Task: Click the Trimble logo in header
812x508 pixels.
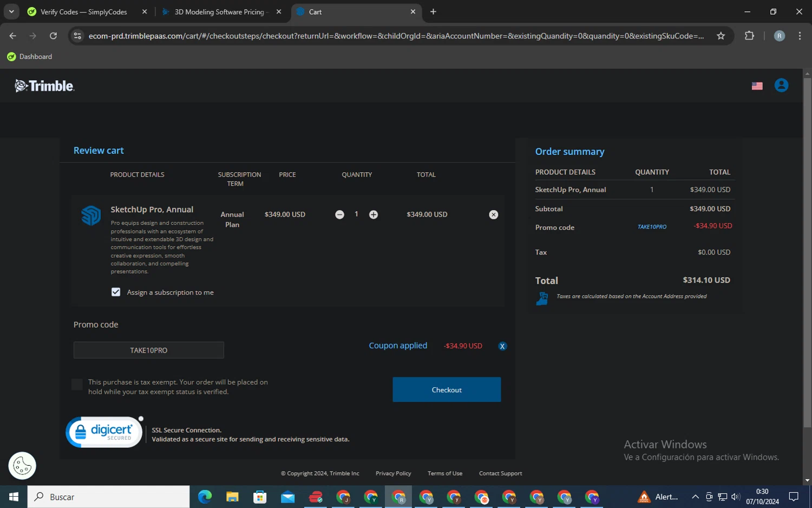Action: tap(44, 86)
